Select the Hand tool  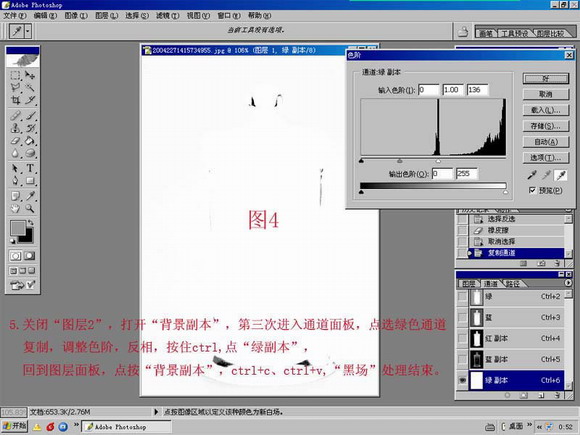(x=15, y=209)
